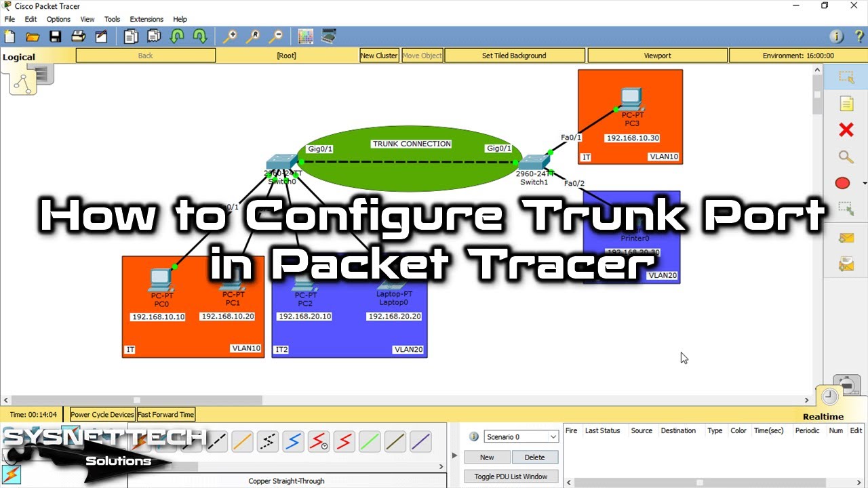Choose the blue serial lightning cable

pyautogui.click(x=294, y=442)
